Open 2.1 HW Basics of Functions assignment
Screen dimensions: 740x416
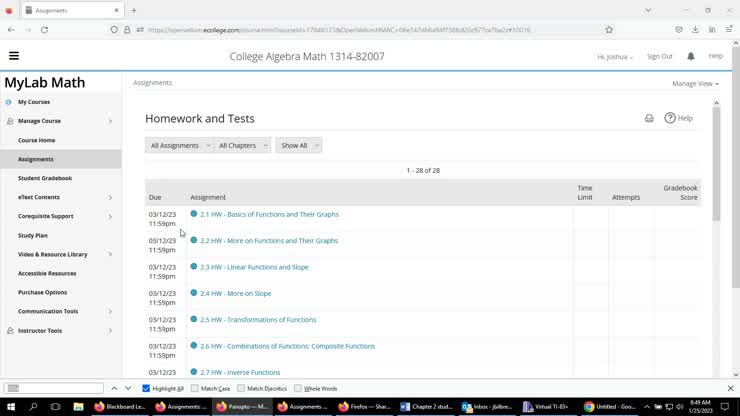(269, 214)
